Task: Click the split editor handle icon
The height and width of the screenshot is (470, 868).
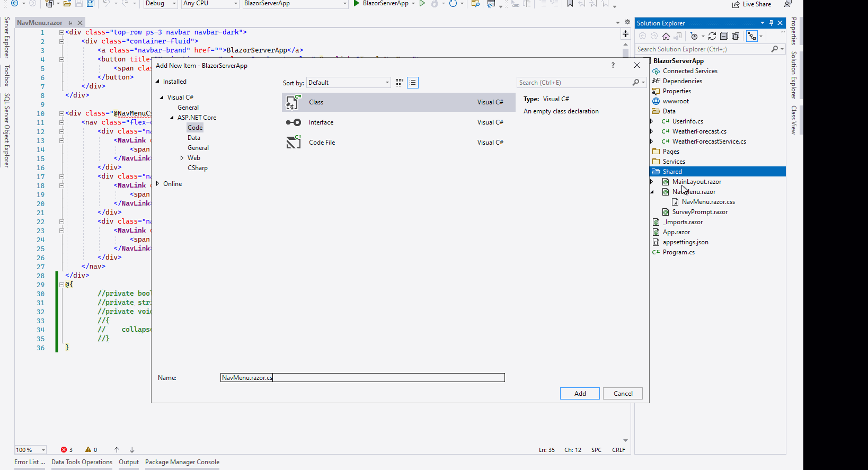Action: (626, 33)
